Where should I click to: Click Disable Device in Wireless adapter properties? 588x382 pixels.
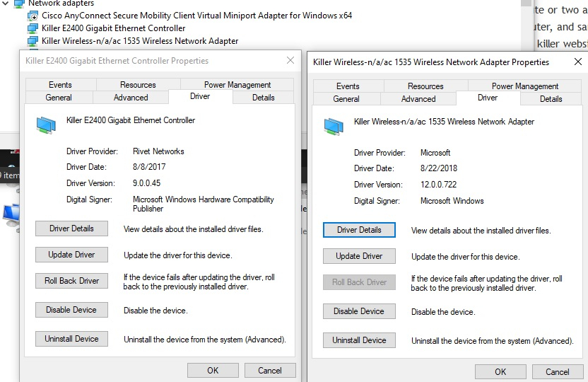[x=359, y=311]
